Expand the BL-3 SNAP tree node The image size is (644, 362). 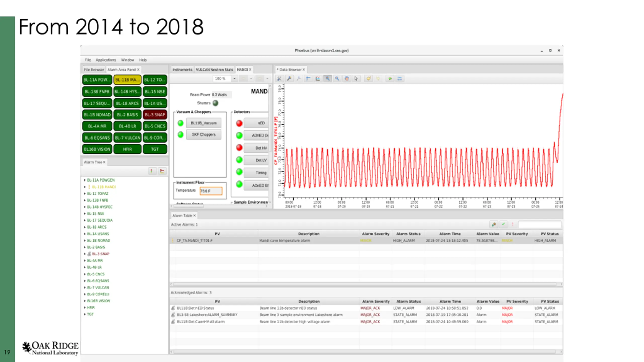coord(85,254)
